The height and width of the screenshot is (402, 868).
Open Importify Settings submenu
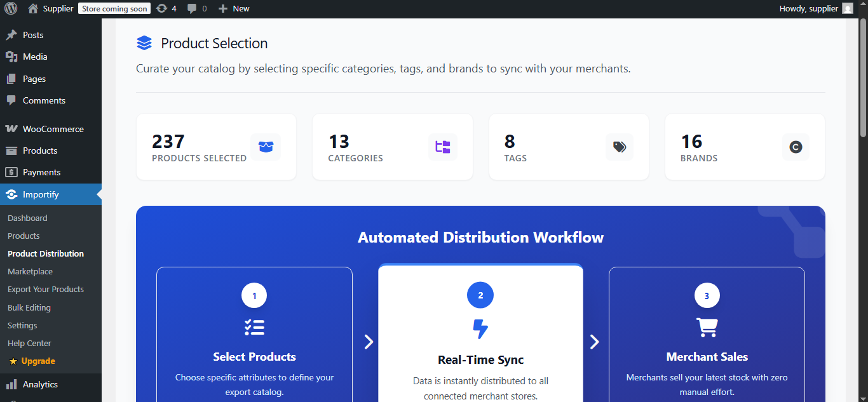(22, 325)
